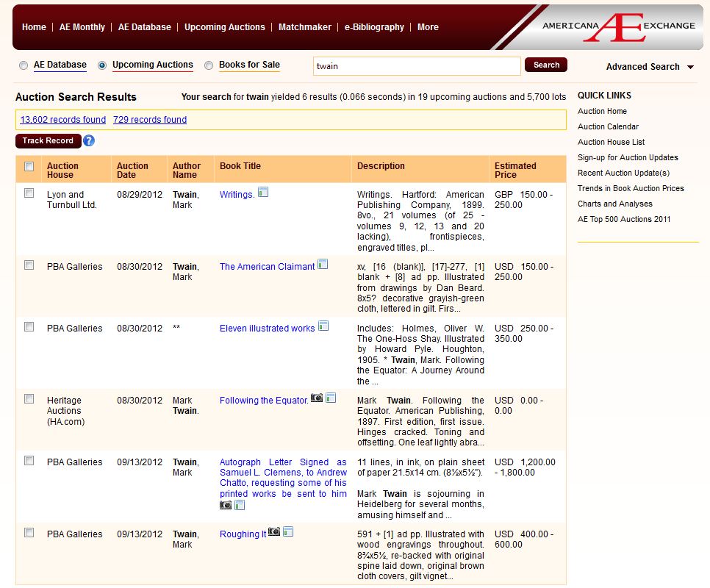Open the 729 records found link
Screen dimensions: 710x588
[150, 120]
